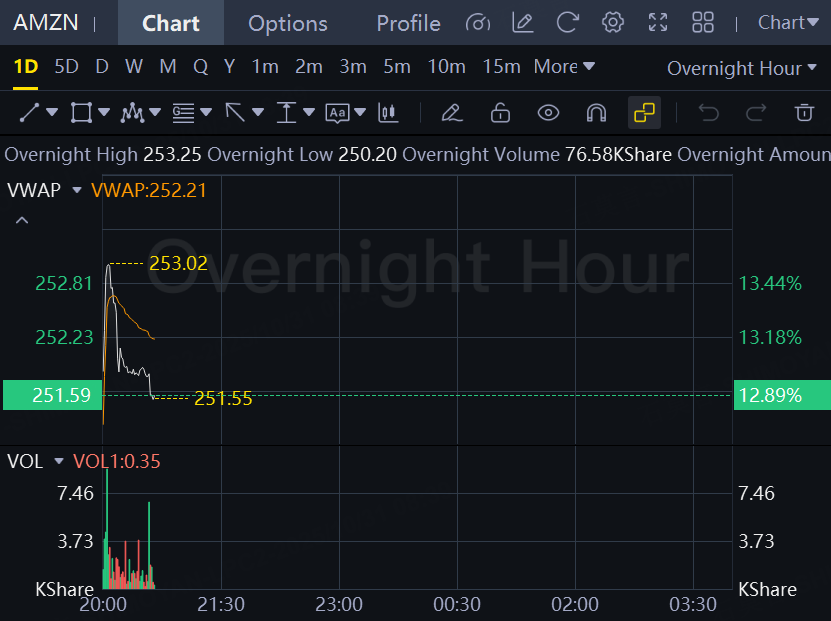The image size is (831, 621).
Task: Delete drawings with the trash icon
Action: tap(804, 113)
